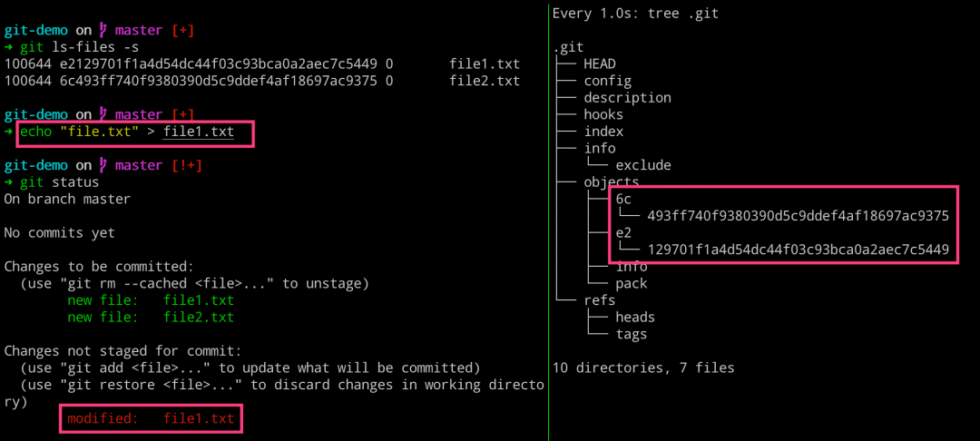The height and width of the screenshot is (441, 980).
Task: Click the 'Every 1.0s: tree .git' header
Action: coord(635,13)
